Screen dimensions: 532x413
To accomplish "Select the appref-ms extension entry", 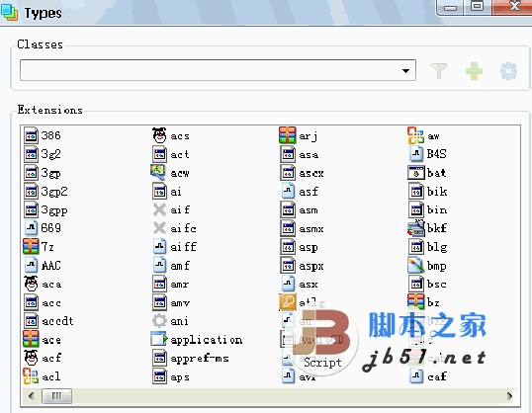I will [191, 358].
